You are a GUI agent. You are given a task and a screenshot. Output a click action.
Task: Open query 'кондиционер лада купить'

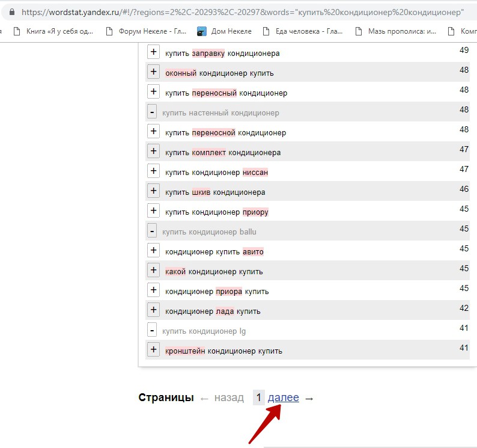(213, 311)
